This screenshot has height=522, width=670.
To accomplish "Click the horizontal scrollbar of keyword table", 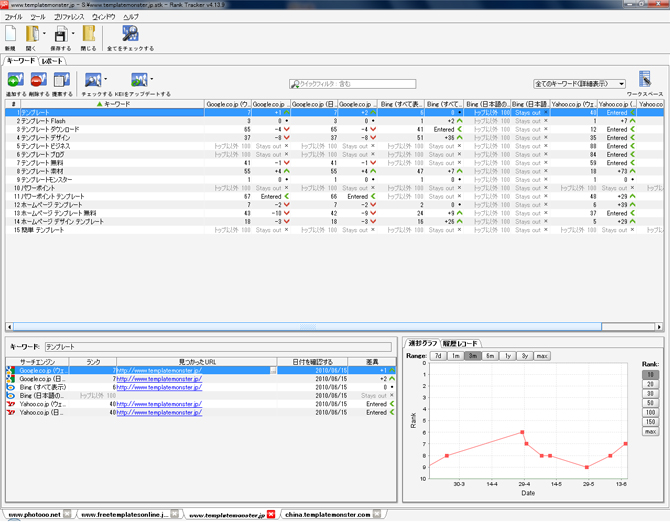I will [307, 327].
